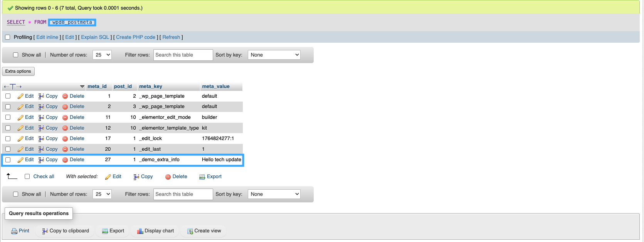
Task: Click the Copy icon for meta_id 11 row
Action: click(41, 117)
